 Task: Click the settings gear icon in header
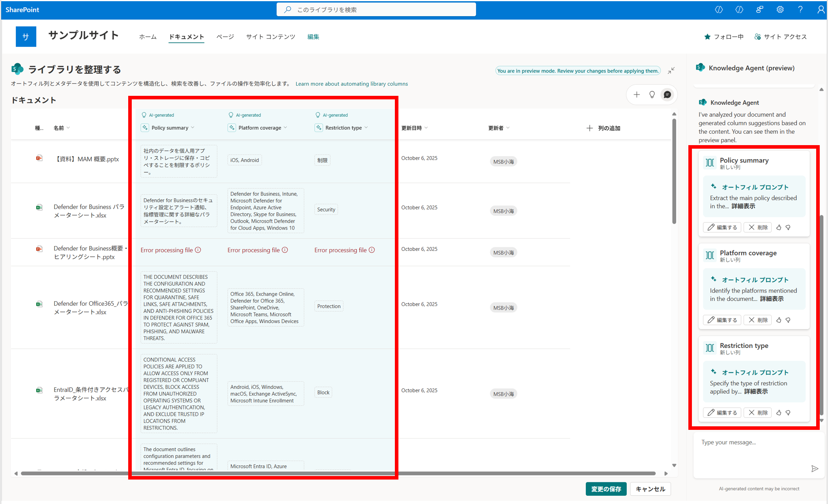coord(780,9)
